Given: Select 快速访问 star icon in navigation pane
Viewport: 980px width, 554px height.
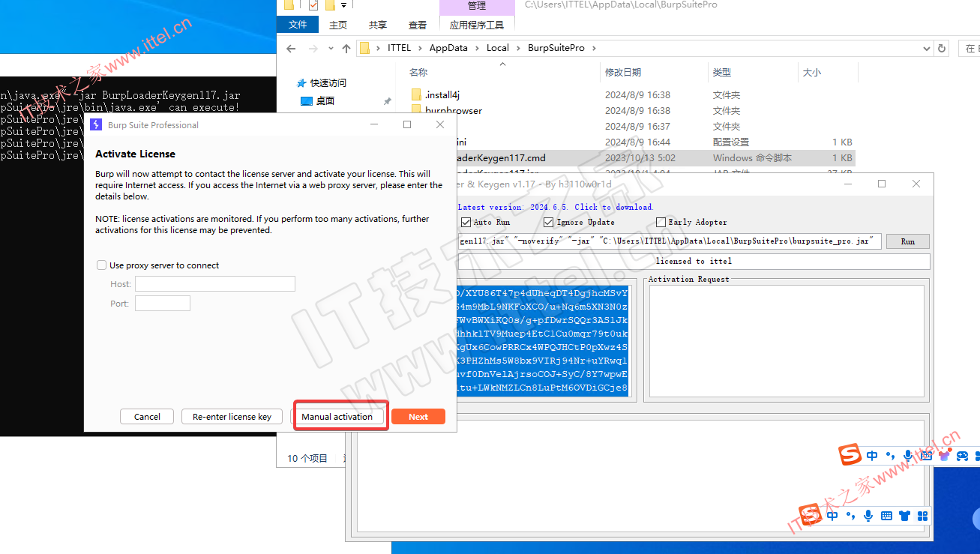Looking at the screenshot, I should (301, 83).
